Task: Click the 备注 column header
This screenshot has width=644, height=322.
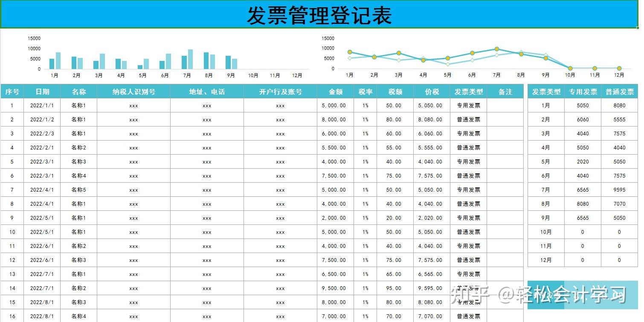Action: 505,92
